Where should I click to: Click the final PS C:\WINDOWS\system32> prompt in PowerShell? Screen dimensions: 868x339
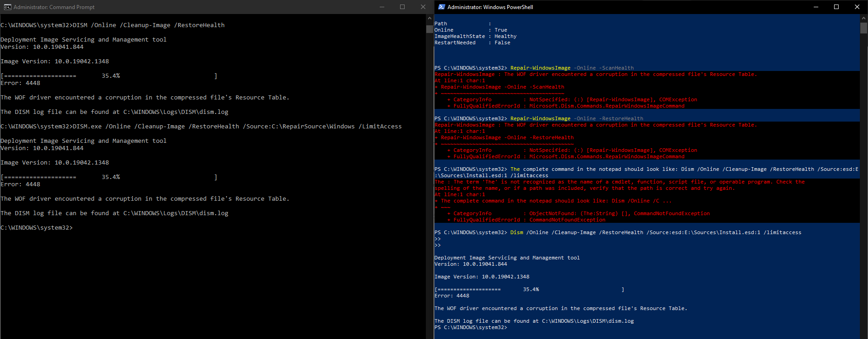[x=471, y=327]
